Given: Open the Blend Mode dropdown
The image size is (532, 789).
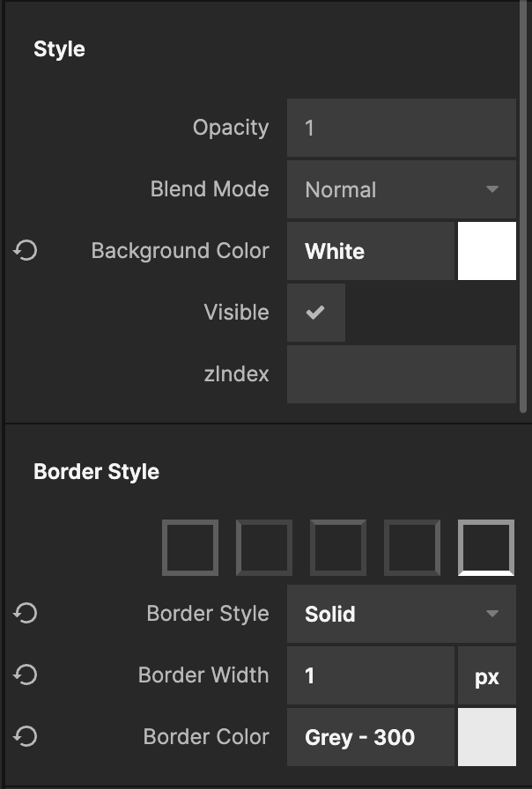Looking at the screenshot, I should [401, 189].
